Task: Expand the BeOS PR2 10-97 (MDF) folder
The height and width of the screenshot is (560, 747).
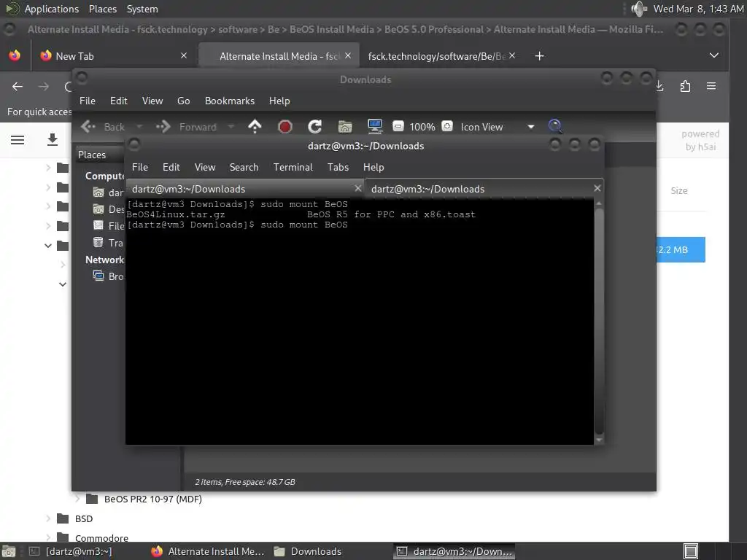Action: (77, 499)
